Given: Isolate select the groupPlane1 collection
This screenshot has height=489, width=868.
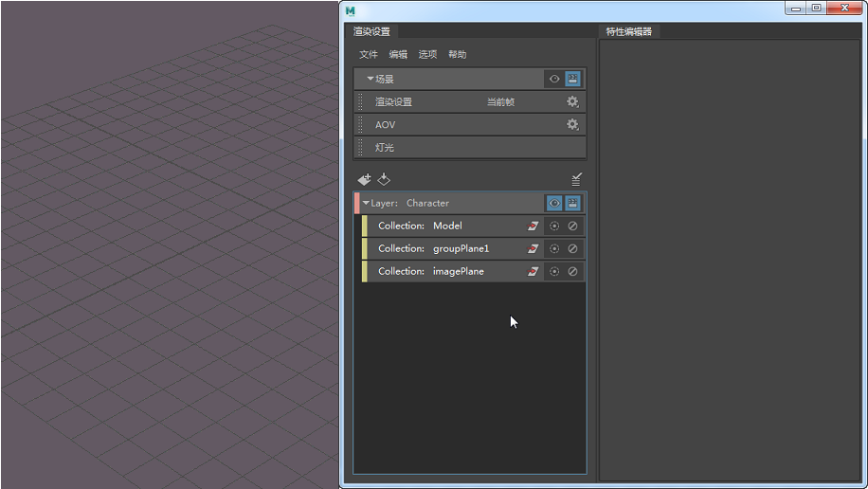Looking at the screenshot, I should 554,248.
